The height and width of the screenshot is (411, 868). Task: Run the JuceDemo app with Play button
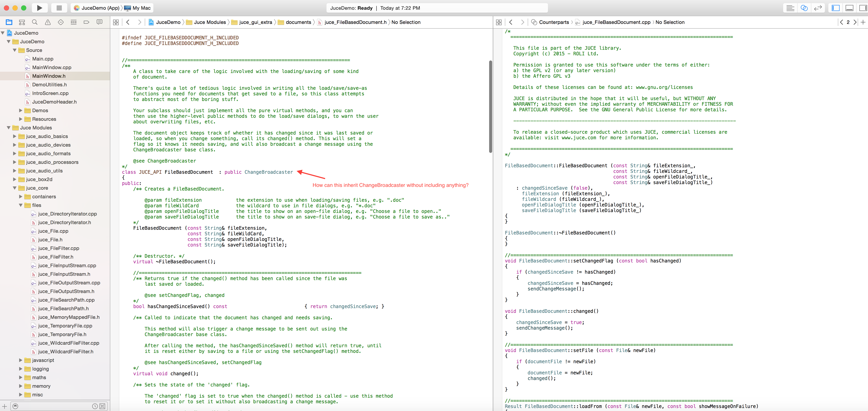(x=39, y=8)
